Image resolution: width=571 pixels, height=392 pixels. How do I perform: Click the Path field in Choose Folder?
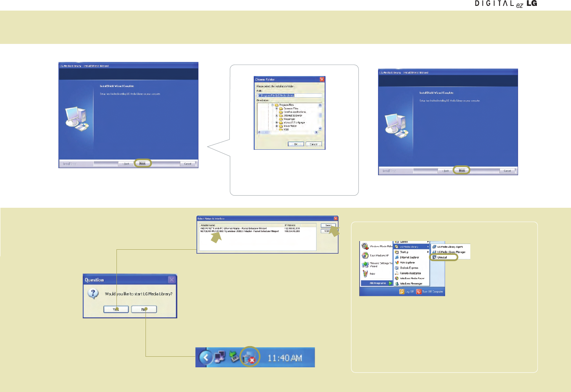pyautogui.click(x=289, y=95)
